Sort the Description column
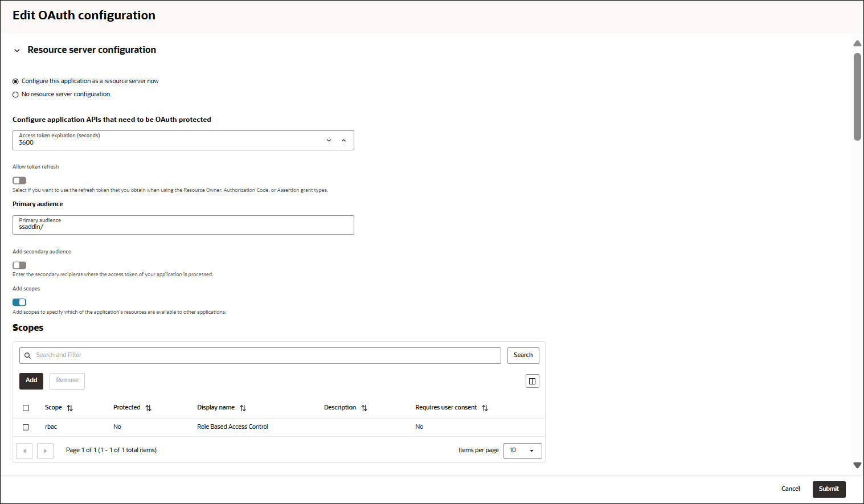This screenshot has width=864, height=504. pos(365,407)
